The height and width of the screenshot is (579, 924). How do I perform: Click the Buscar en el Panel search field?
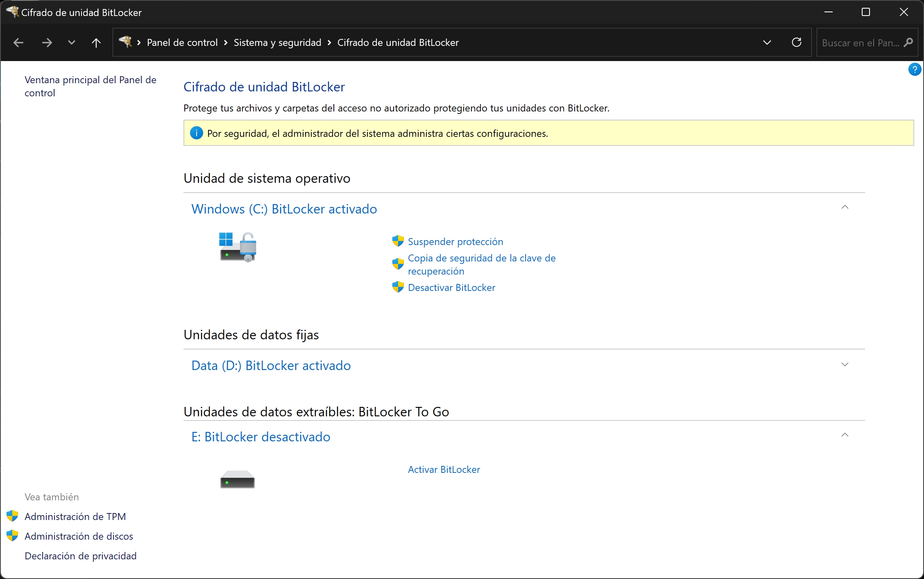coord(861,43)
